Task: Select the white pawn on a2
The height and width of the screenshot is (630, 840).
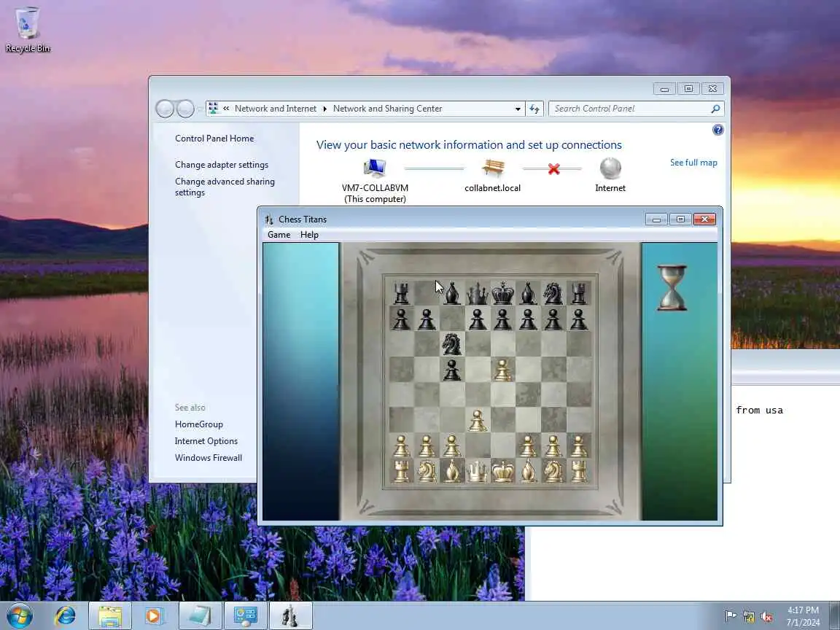Action: coord(401,446)
